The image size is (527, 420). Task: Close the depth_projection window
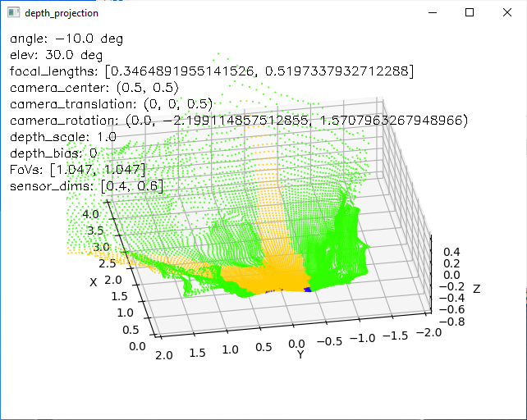(507, 13)
